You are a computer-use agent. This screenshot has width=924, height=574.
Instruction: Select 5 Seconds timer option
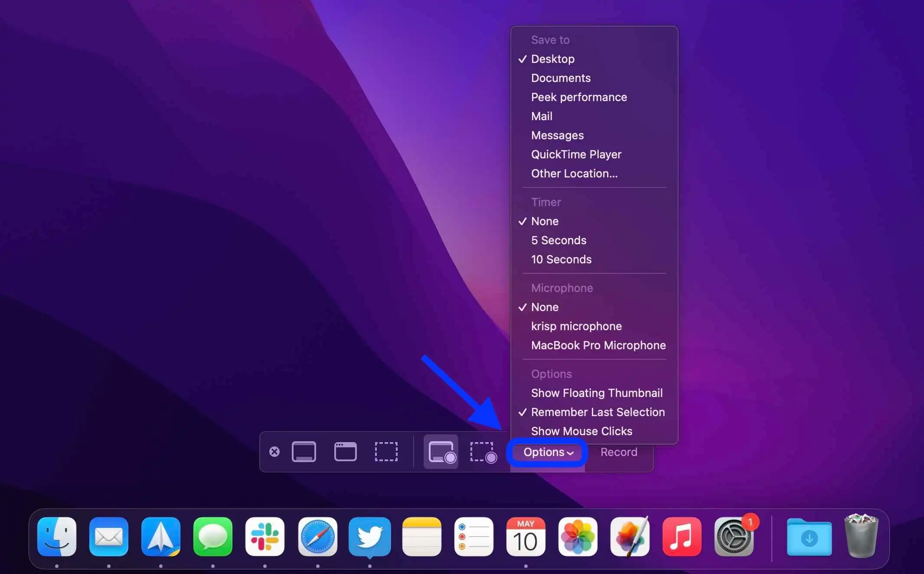[558, 240]
